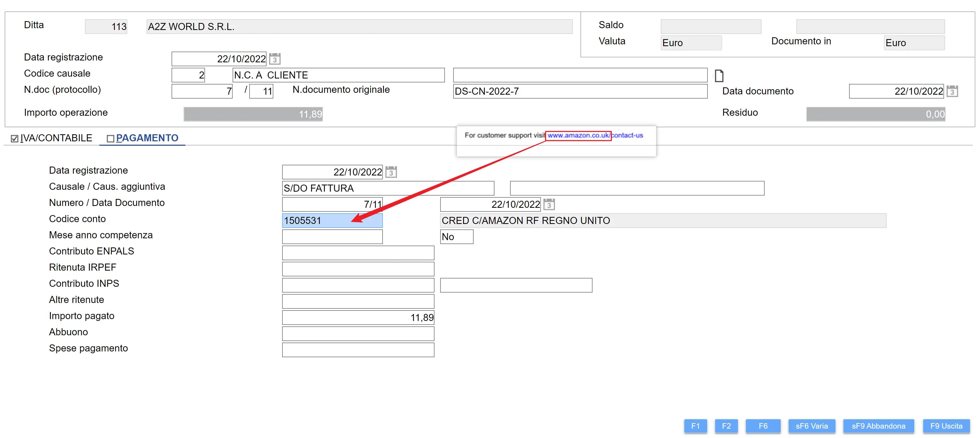Toggle the PAGAMENTO checkbox
The width and height of the screenshot is (980, 438).
(110, 139)
